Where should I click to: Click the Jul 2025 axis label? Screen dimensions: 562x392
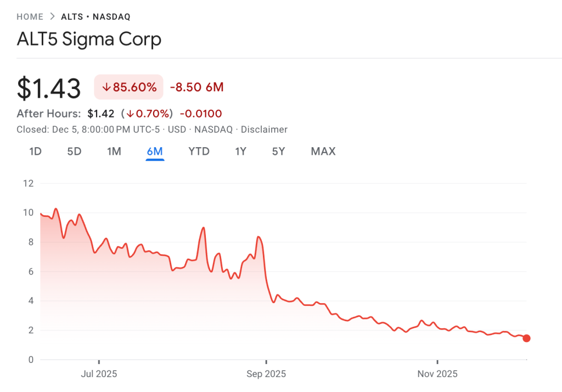point(99,374)
